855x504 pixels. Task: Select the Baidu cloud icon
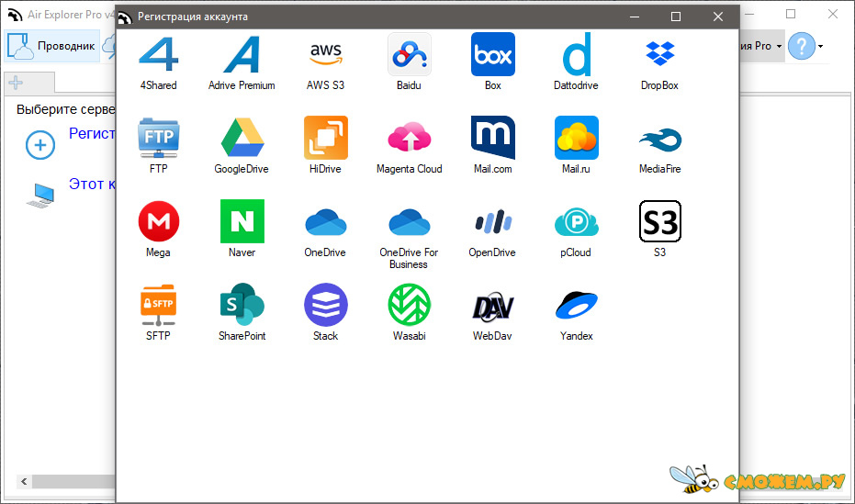point(409,54)
